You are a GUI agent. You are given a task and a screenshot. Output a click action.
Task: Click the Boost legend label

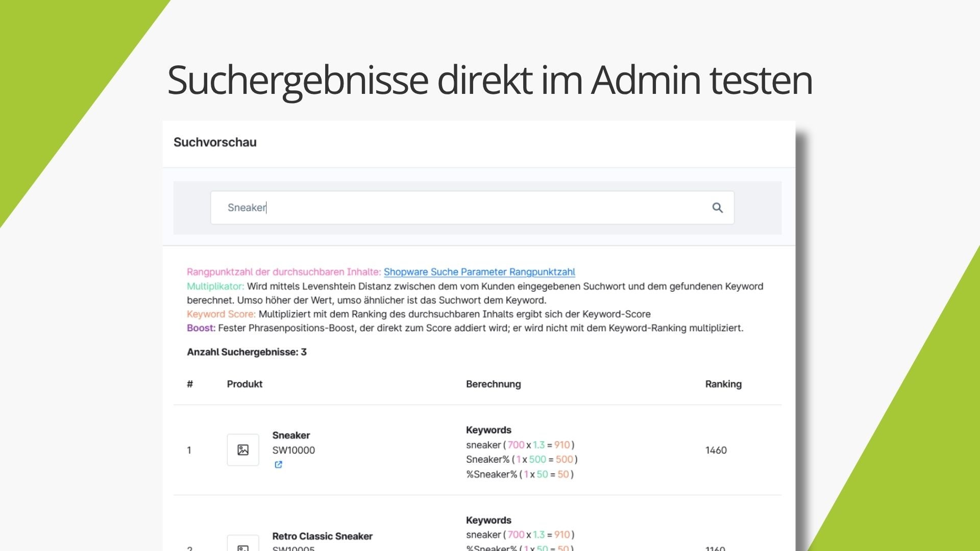tap(201, 328)
